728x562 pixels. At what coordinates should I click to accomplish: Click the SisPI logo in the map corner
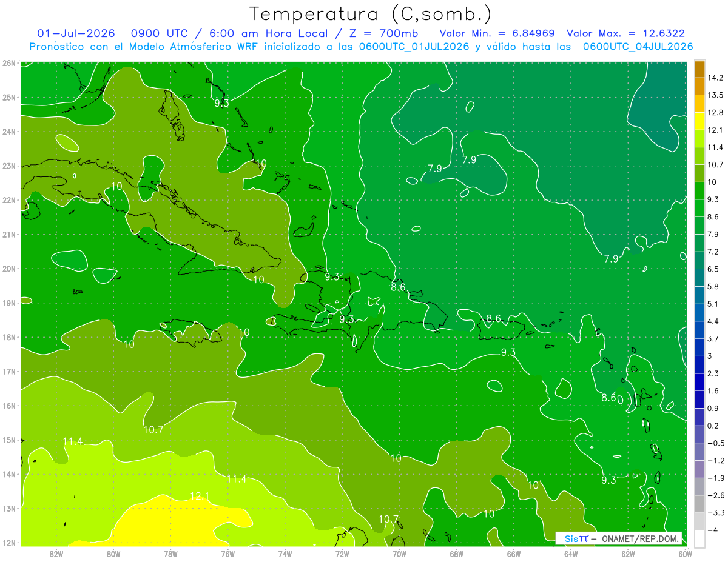(576, 538)
